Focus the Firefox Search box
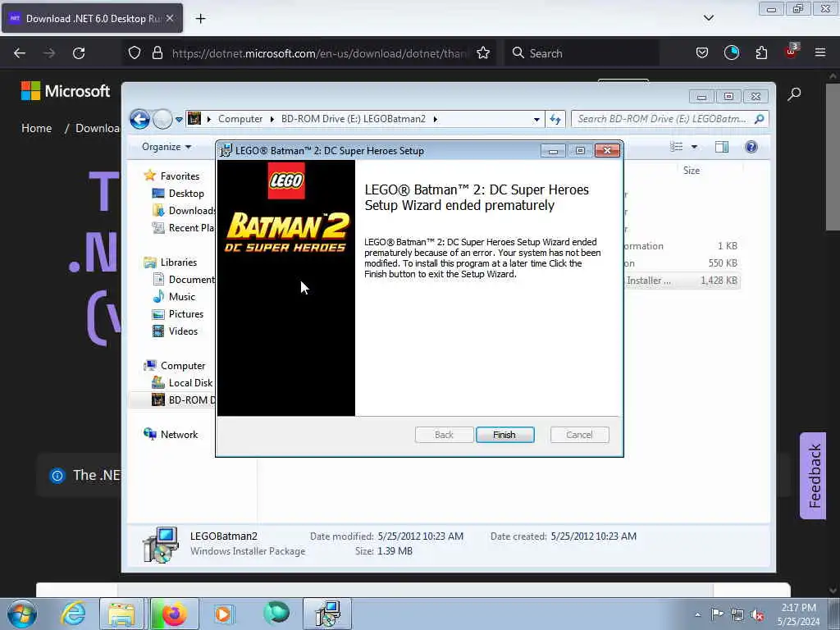Image resolution: width=840 pixels, height=630 pixels. click(582, 53)
